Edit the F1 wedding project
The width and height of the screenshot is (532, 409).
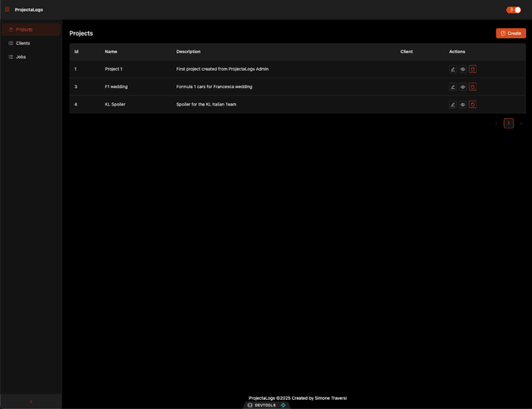tap(453, 86)
